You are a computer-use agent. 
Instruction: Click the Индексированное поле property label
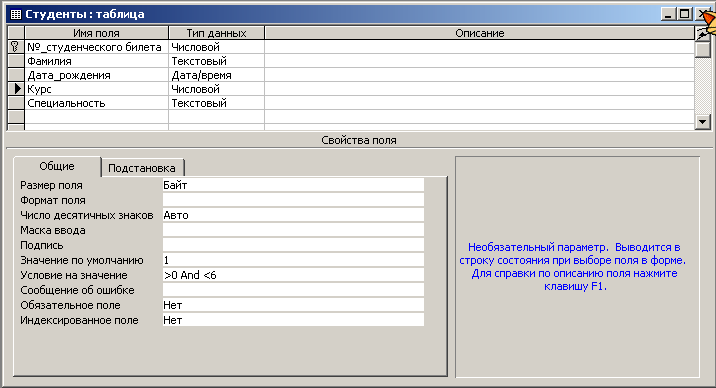point(79,320)
